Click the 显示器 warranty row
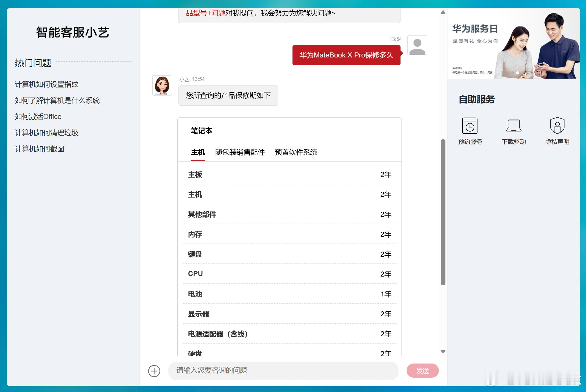 [x=290, y=314]
